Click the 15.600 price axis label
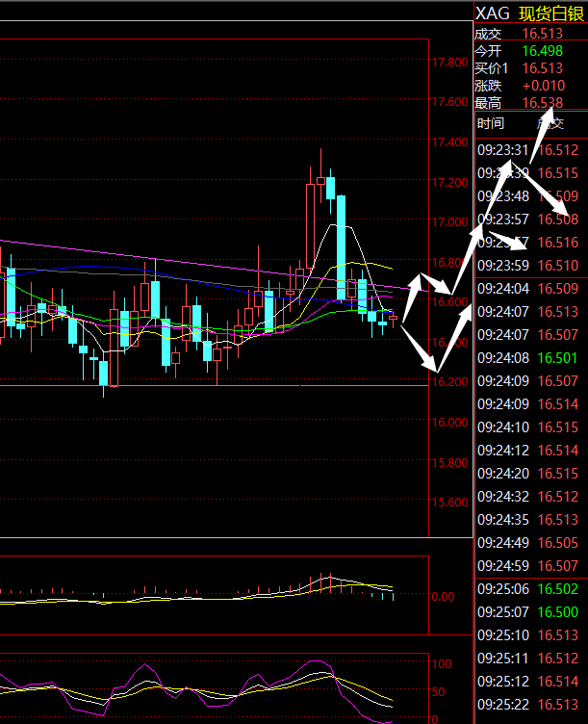 click(x=451, y=503)
